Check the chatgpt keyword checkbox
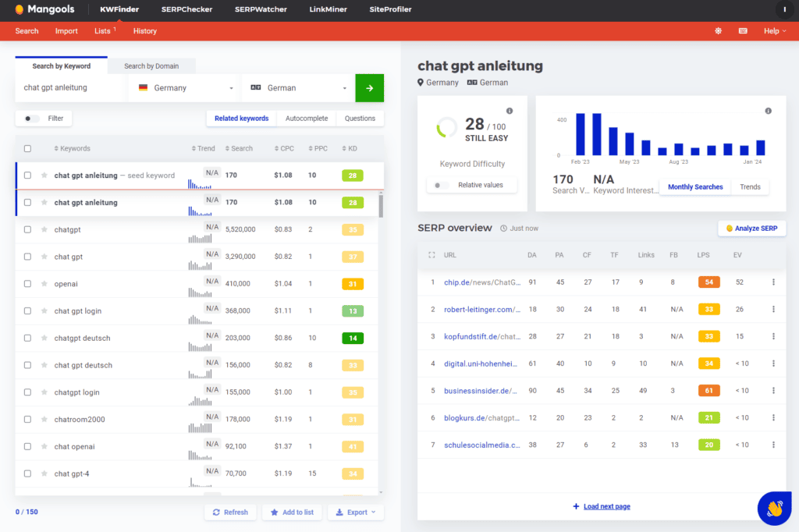 coord(27,230)
